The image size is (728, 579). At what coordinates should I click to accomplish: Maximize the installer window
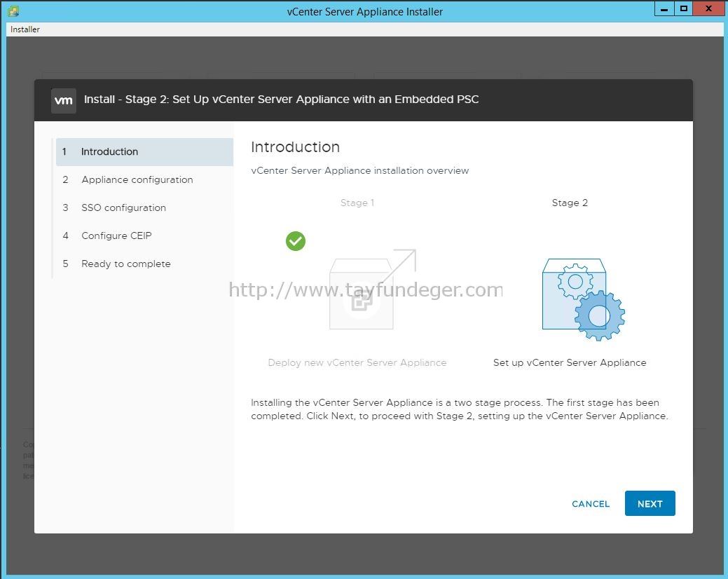683,9
